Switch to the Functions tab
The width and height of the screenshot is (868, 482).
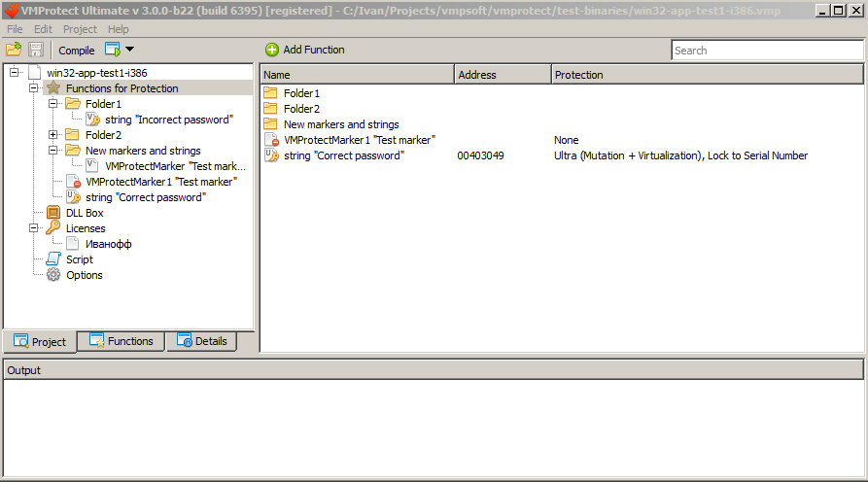pyautogui.click(x=122, y=341)
